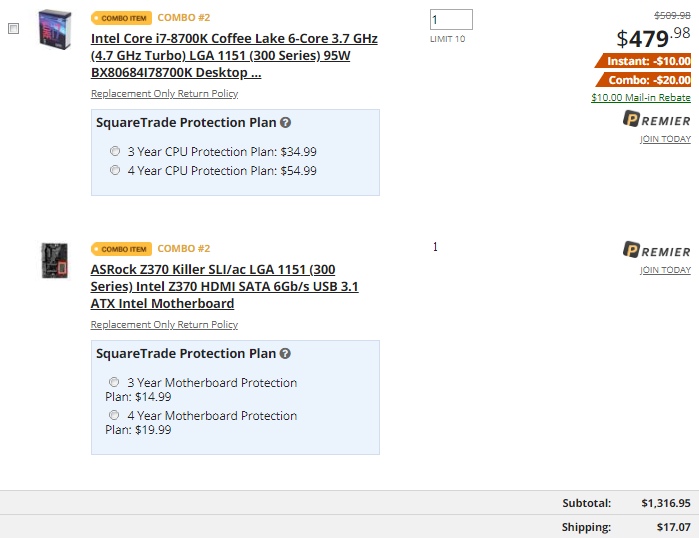This screenshot has height=538, width=699.
Task: Click the Premier logo beside the CPU
Action: (x=656, y=120)
